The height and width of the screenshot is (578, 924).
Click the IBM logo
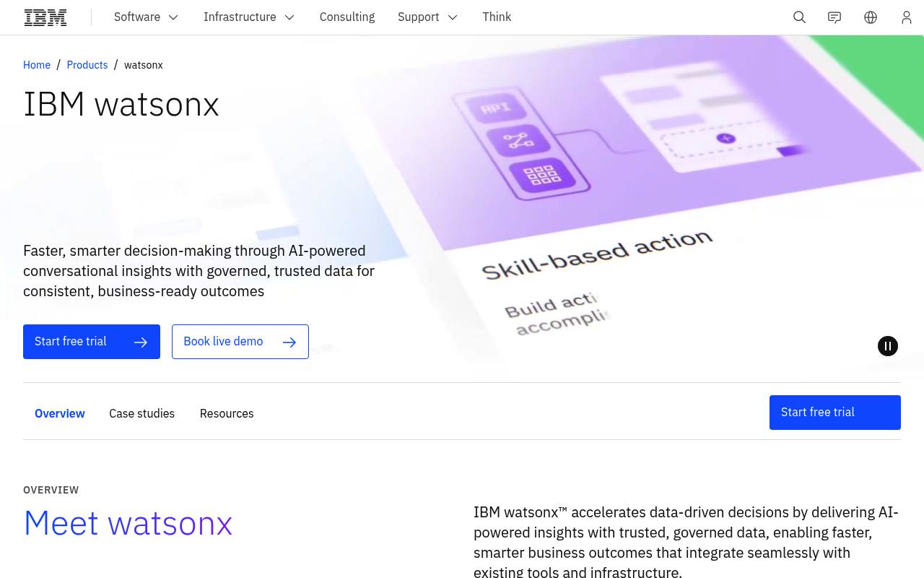coord(45,17)
